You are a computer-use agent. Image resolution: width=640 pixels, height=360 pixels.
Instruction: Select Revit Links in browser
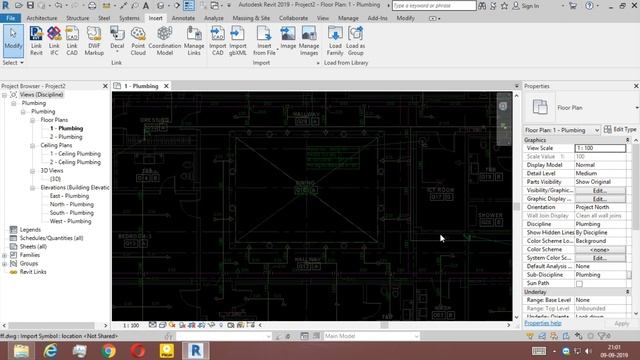point(33,272)
